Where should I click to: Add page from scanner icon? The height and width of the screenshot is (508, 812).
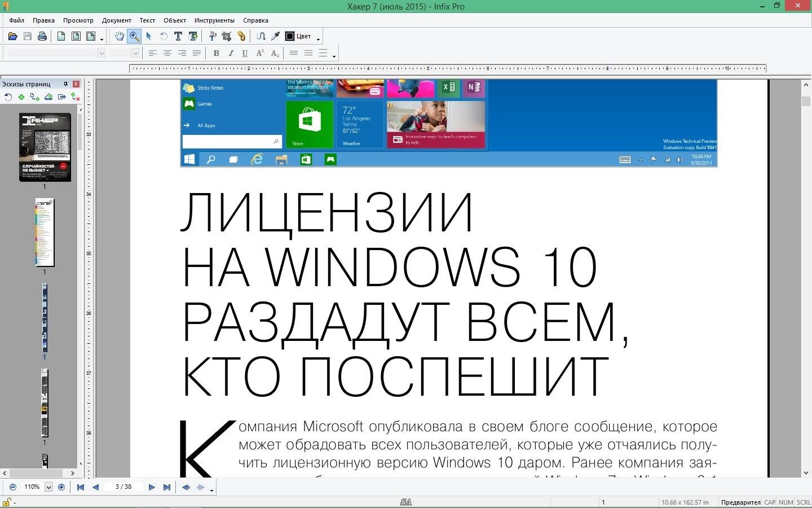[x=48, y=97]
